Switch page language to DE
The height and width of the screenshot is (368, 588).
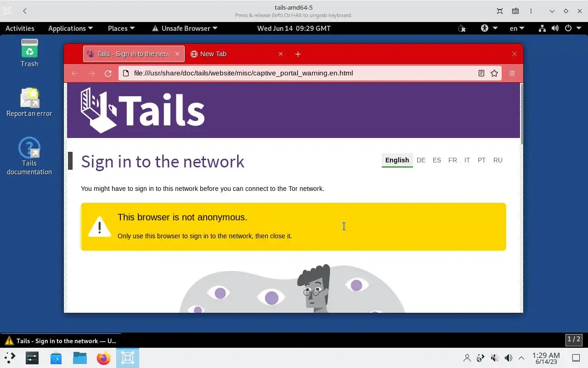pos(421,160)
